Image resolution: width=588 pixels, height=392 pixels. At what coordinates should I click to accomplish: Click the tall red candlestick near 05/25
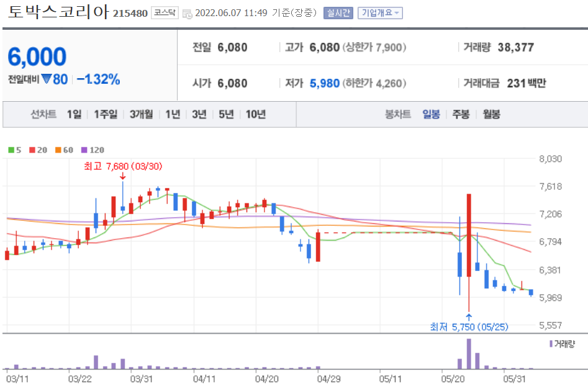469,235
